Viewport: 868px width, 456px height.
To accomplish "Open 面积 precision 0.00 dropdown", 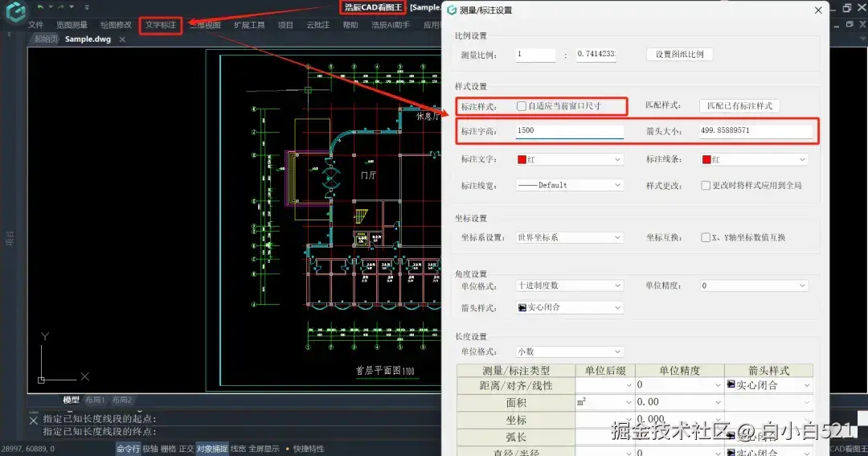I will click(680, 402).
